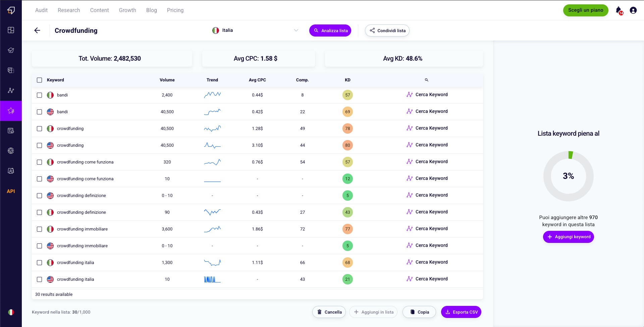Click Esporta CSV button
Viewport: 644px width, 327px height.
tap(461, 312)
